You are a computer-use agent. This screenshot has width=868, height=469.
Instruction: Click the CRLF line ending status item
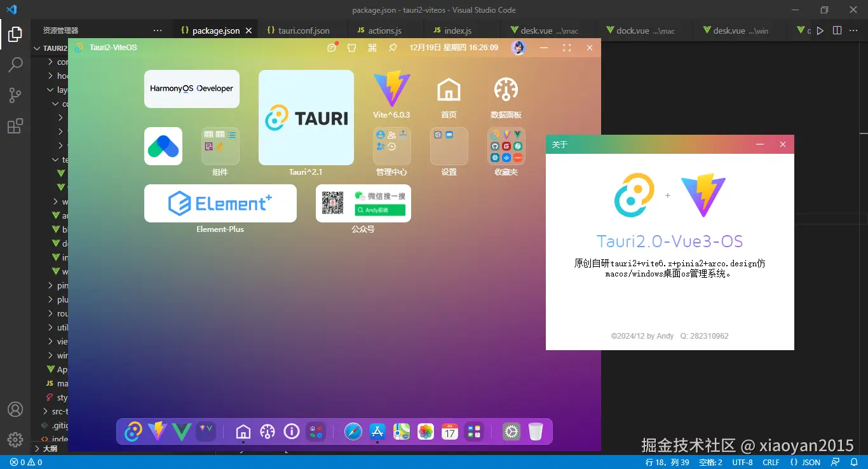771,463
